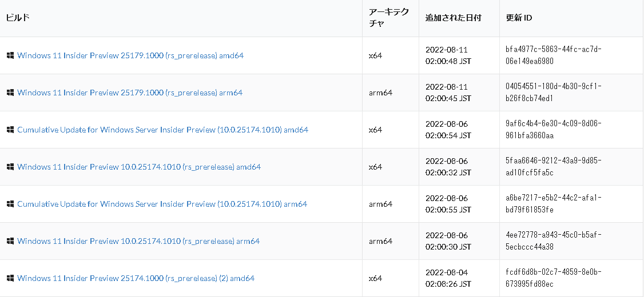Select update ID 9af6c4b4-6e30-4c09-8d06-961bfa3660aa

click(x=554, y=130)
